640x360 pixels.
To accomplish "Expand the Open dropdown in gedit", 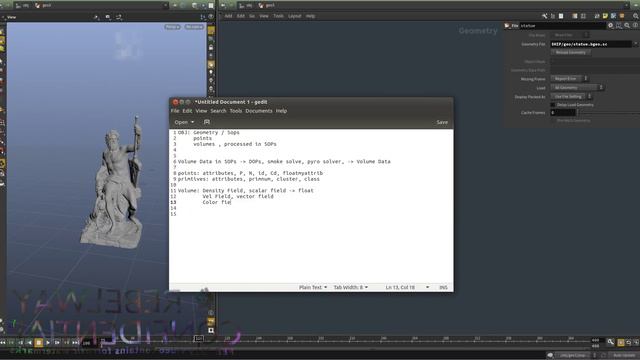I will 184,122.
